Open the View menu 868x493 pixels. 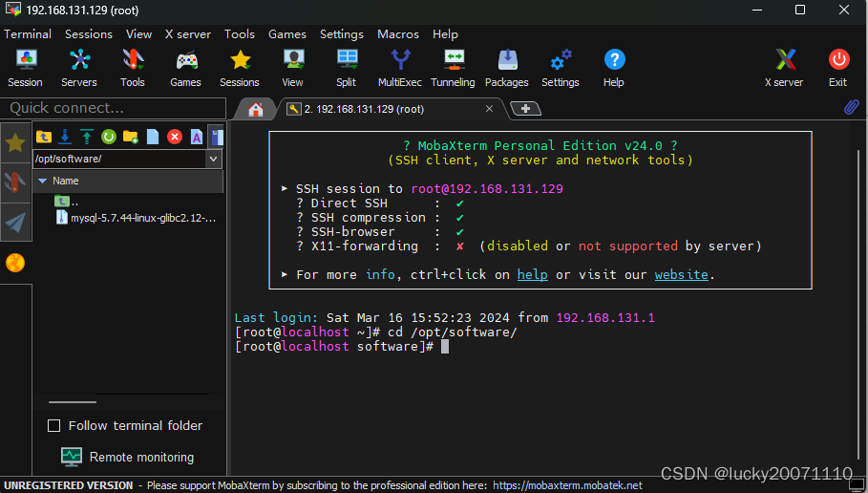(139, 33)
